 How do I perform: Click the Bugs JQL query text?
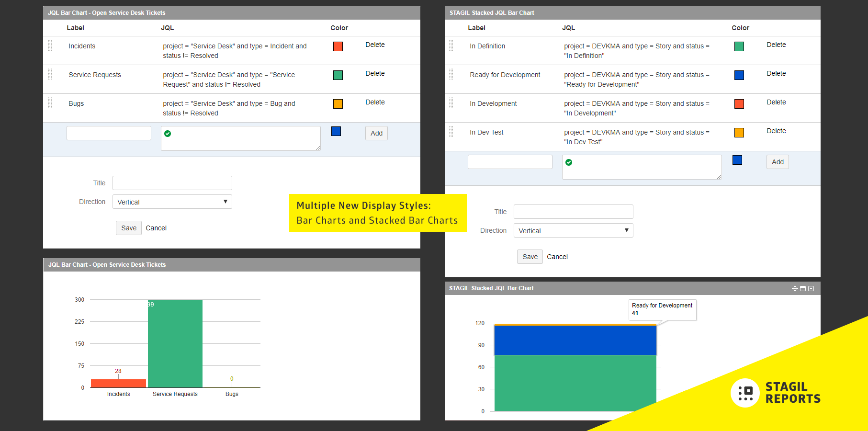click(x=229, y=108)
